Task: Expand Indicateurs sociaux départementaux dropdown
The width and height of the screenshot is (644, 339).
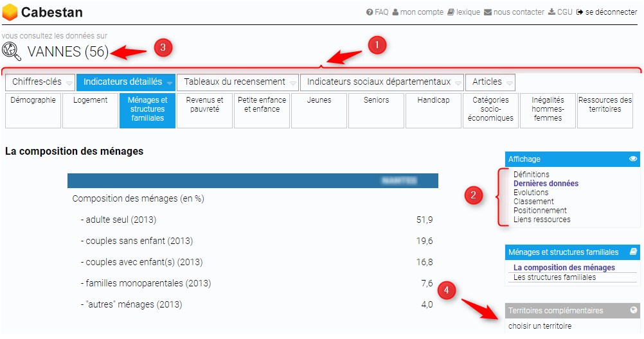Action: [x=382, y=82]
